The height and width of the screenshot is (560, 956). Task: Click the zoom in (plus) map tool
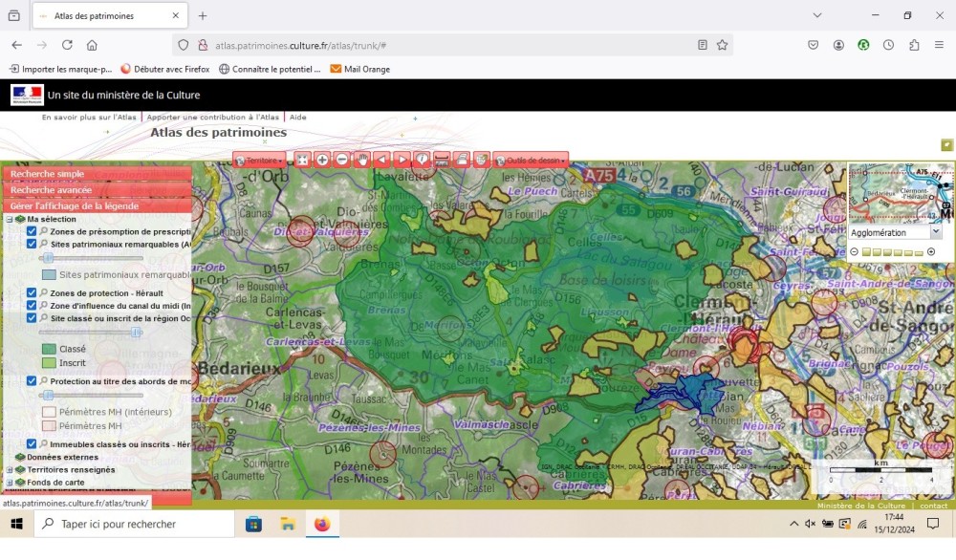[x=322, y=160]
